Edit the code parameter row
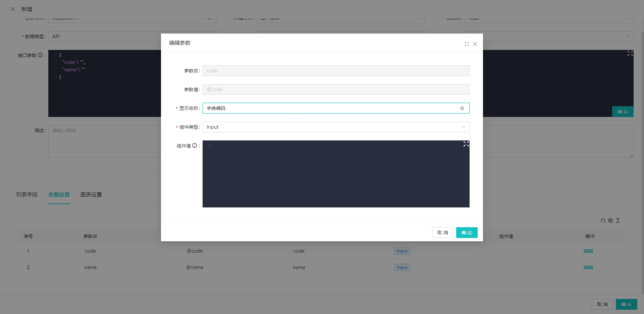Screen dimensions: 644x314 pyautogui.click(x=588, y=251)
